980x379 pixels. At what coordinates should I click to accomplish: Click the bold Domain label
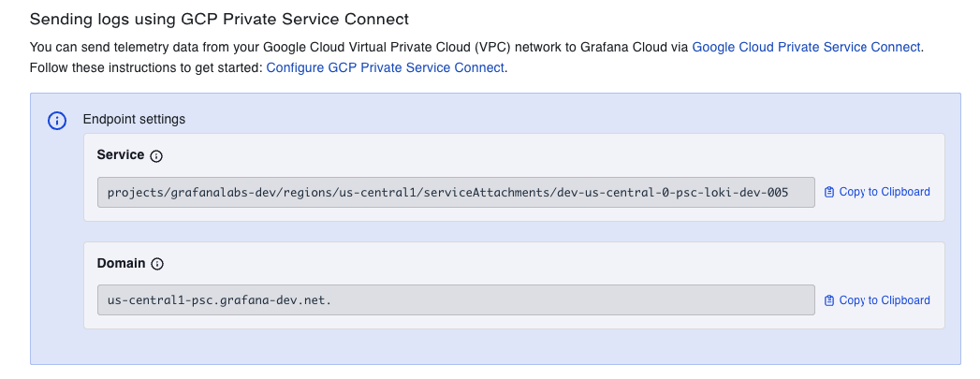pyautogui.click(x=121, y=264)
